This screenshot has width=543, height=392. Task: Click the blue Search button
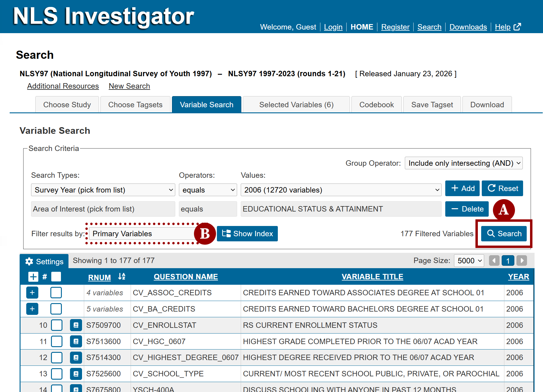pyautogui.click(x=504, y=234)
